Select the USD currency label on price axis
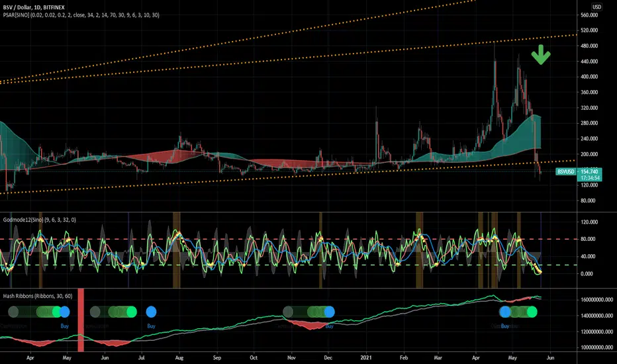The image size is (617, 364). (596, 7)
